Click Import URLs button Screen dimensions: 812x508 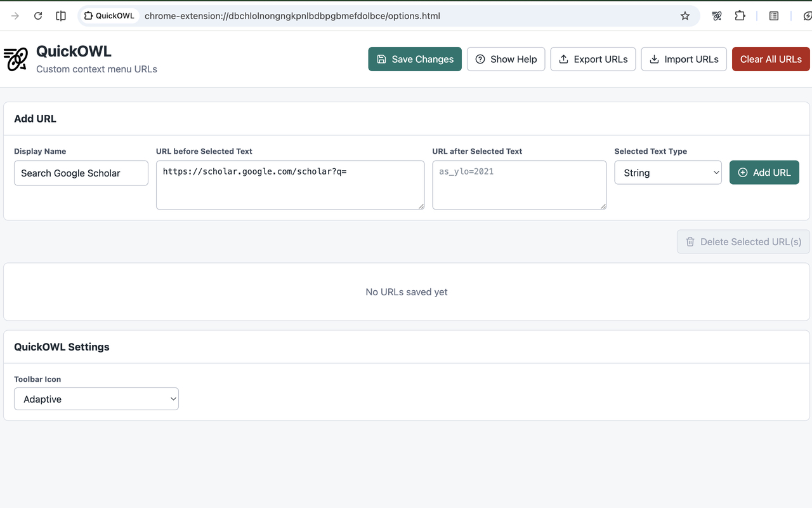[684, 59]
